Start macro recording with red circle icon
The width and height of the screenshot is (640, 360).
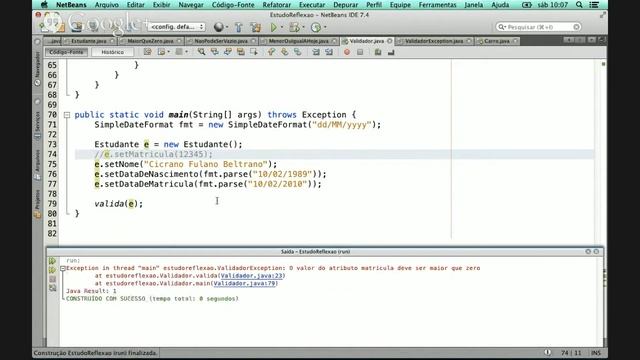point(347,52)
